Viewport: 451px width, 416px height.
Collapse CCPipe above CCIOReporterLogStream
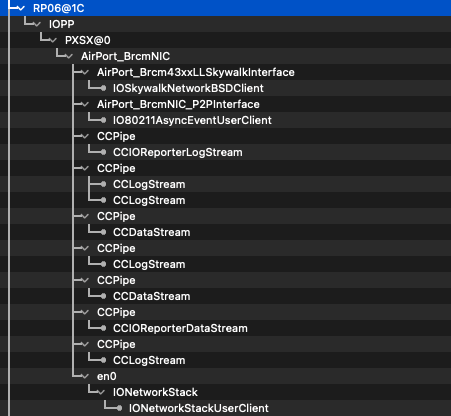point(85,136)
